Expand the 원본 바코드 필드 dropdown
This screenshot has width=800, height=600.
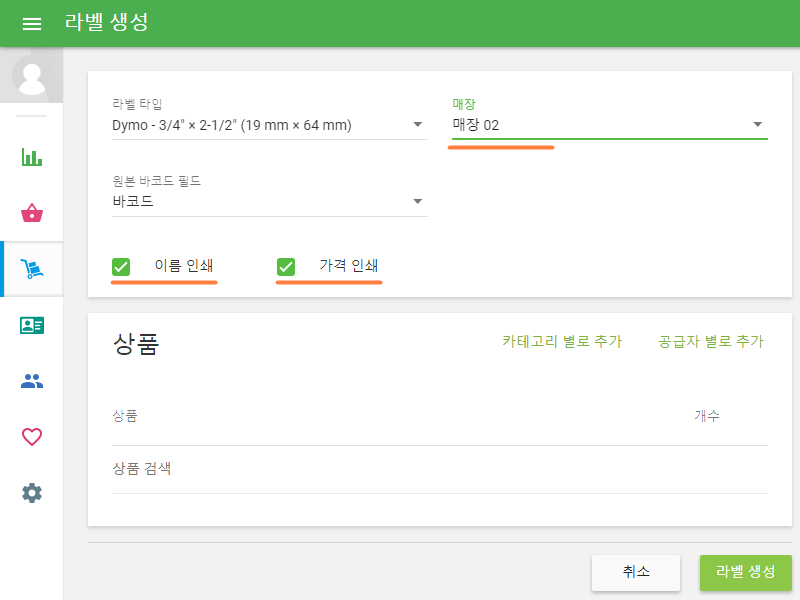[x=269, y=202]
